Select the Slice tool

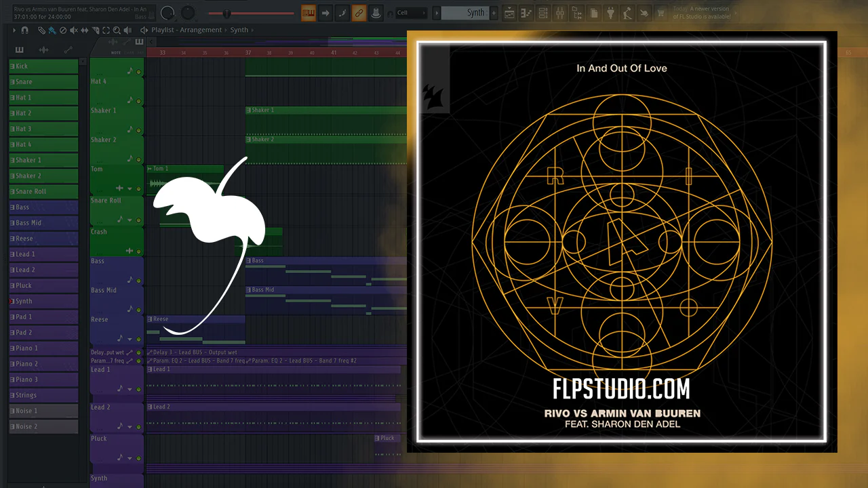pyautogui.click(x=96, y=30)
